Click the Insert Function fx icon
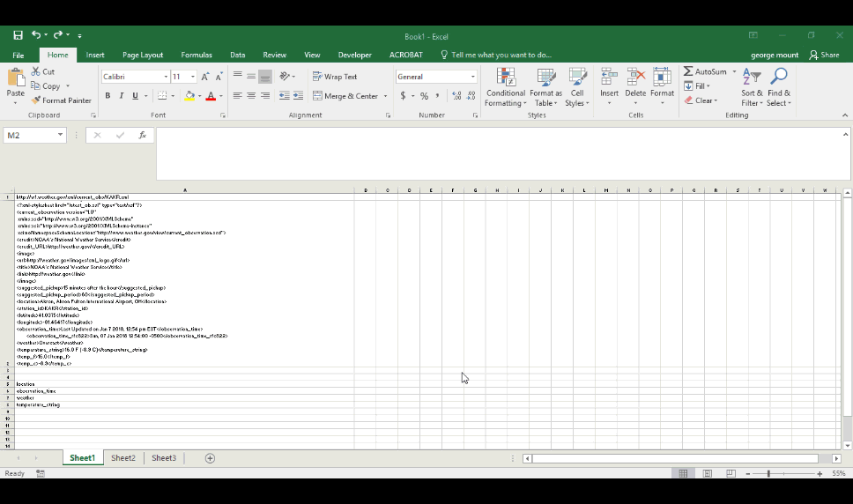 [142, 136]
